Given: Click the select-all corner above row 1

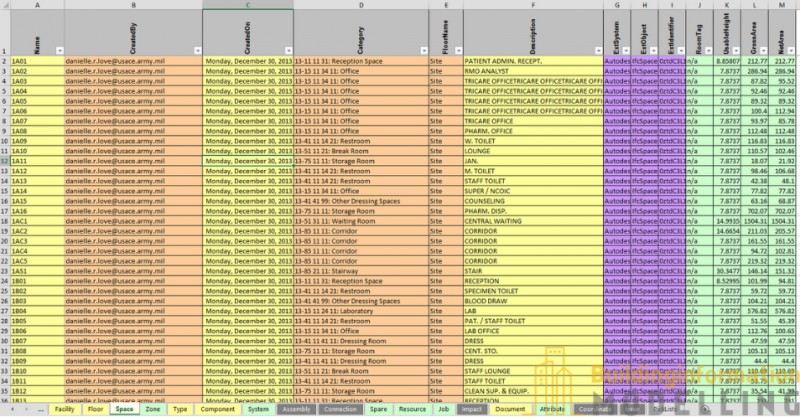Looking at the screenshot, I should tap(5, 5).
